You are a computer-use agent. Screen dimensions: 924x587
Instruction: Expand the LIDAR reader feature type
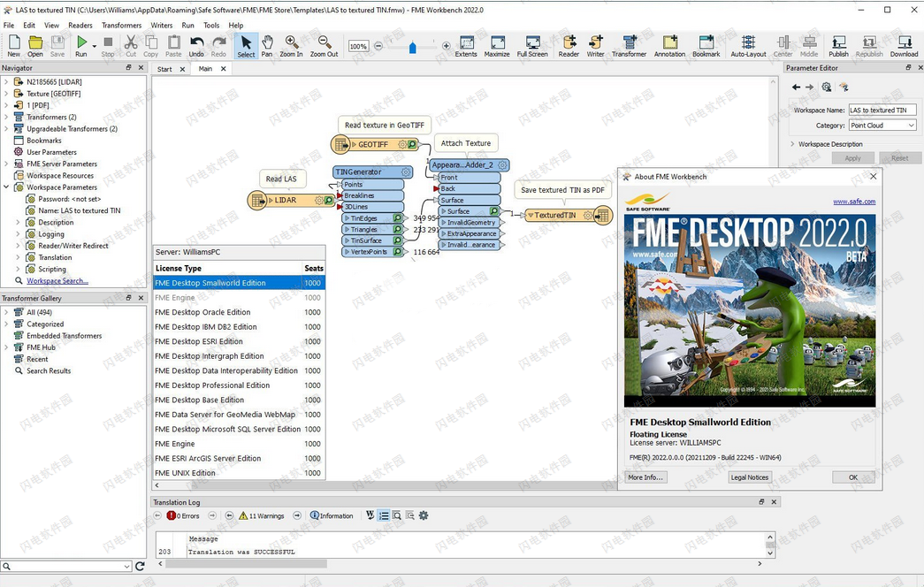[271, 201]
